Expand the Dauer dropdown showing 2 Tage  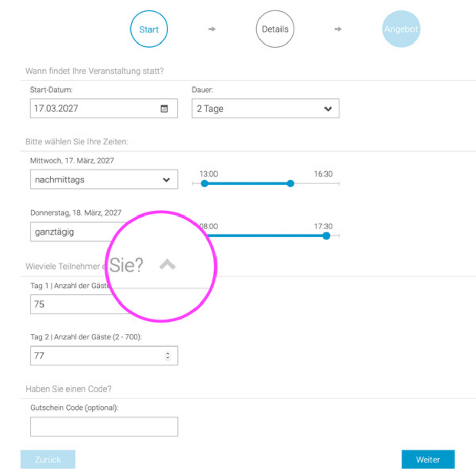coord(265,109)
